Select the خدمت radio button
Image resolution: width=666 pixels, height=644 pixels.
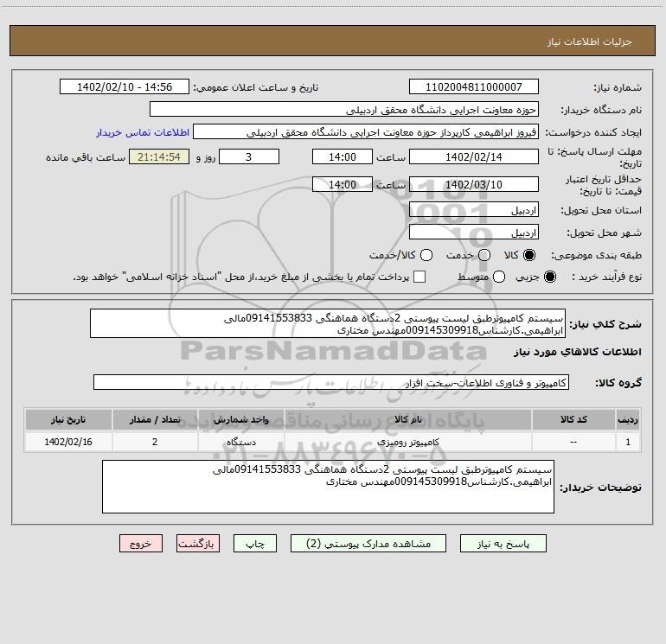click(x=484, y=255)
